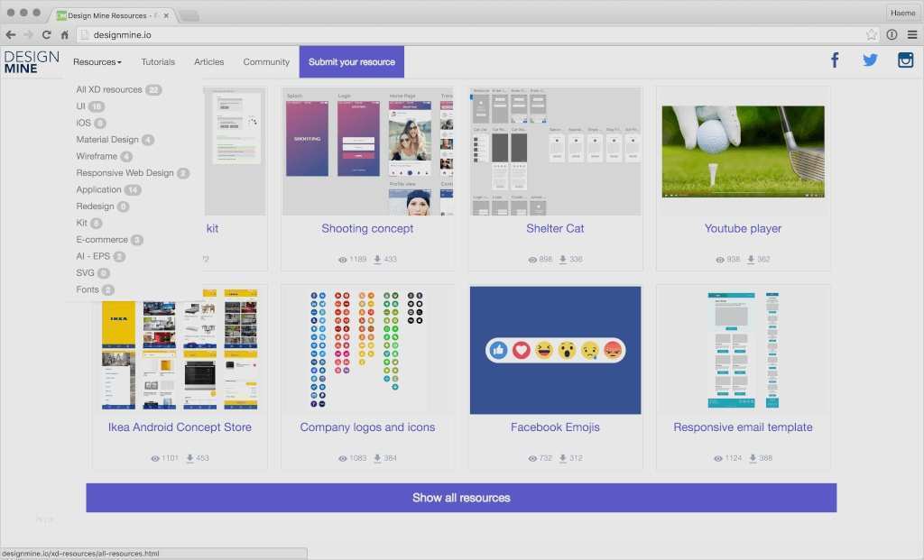The width and height of the screenshot is (924, 560).
Task: Select All XD resources entry
Action: 109,90
